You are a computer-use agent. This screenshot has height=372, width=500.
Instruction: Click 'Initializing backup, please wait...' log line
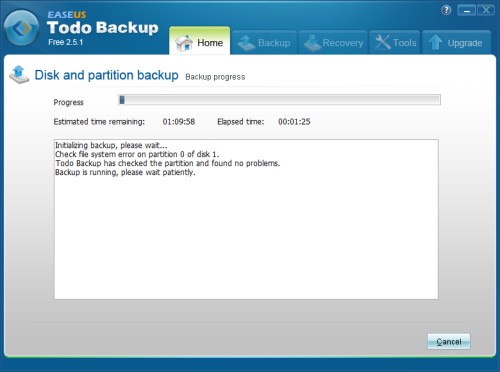click(111, 145)
